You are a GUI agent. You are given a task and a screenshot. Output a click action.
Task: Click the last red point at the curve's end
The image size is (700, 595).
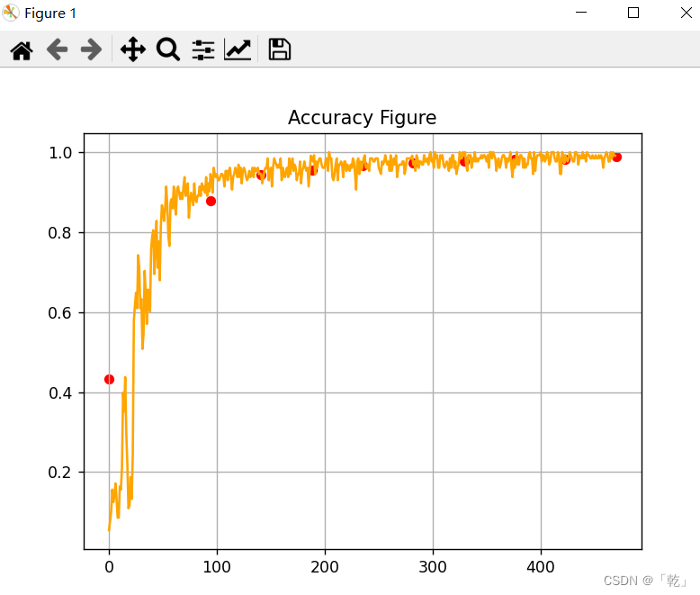tap(617, 158)
